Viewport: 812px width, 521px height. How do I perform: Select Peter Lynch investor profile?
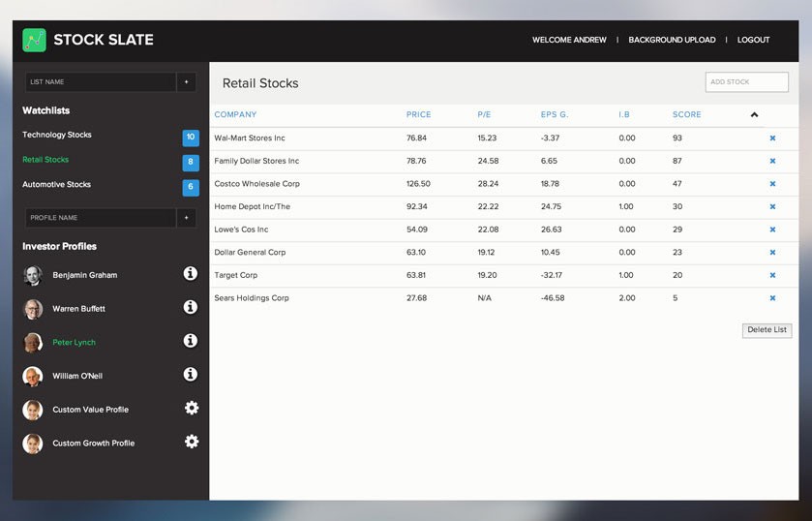[x=75, y=343]
